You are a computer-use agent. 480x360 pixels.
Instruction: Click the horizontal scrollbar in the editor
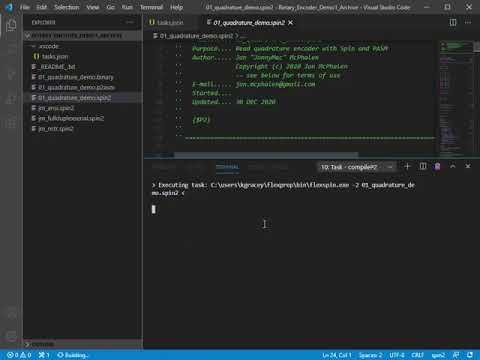click(266, 155)
